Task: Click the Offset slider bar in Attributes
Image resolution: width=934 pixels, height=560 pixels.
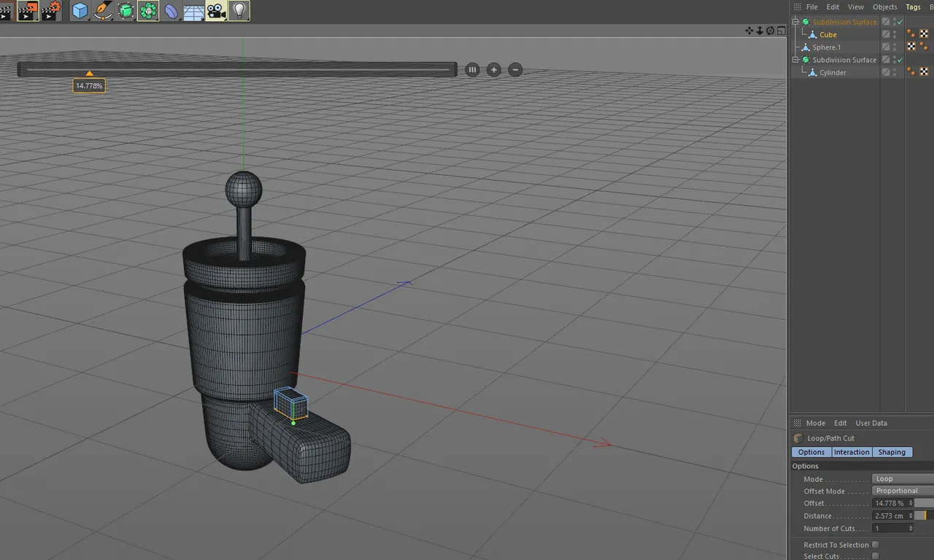Action: (925, 503)
